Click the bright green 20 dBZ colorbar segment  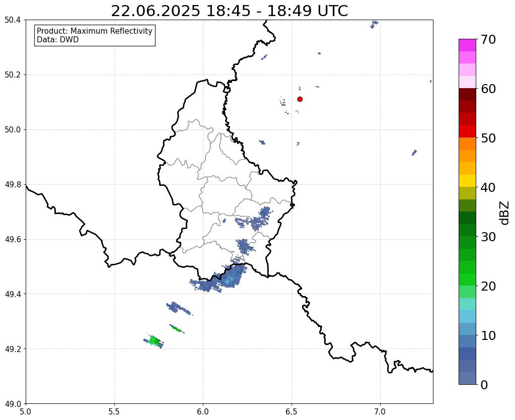467,279
